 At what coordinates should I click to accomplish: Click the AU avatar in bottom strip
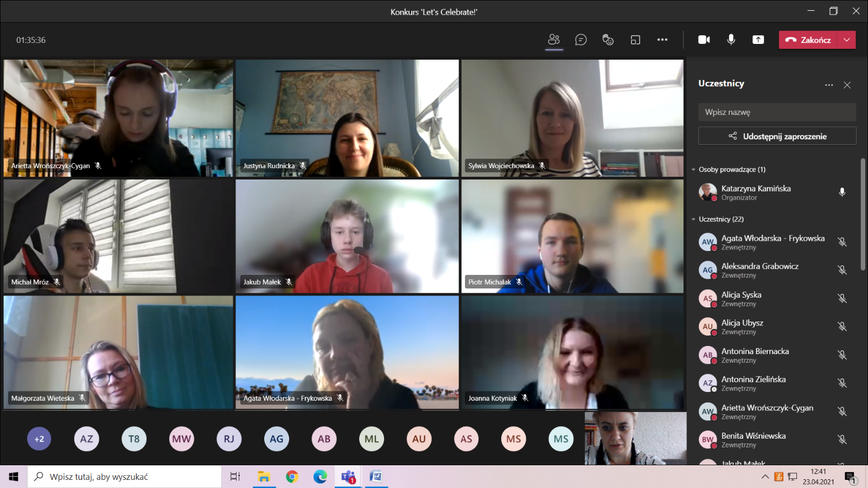[419, 439]
